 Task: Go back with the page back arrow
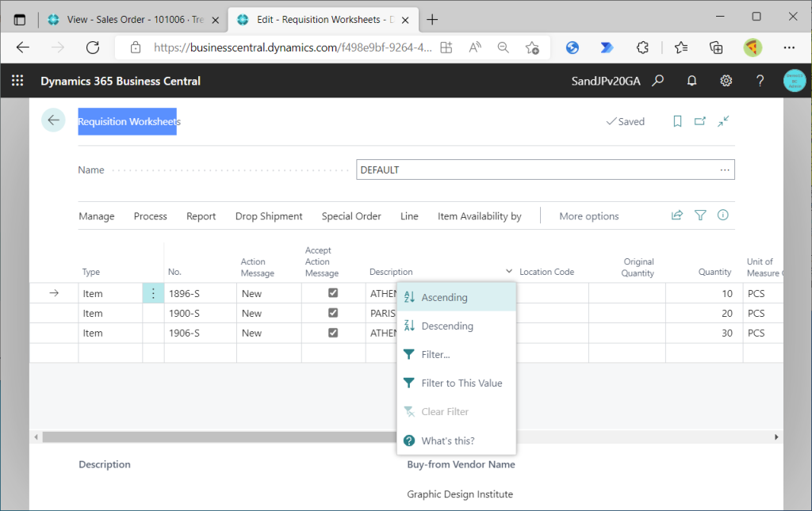pos(53,120)
